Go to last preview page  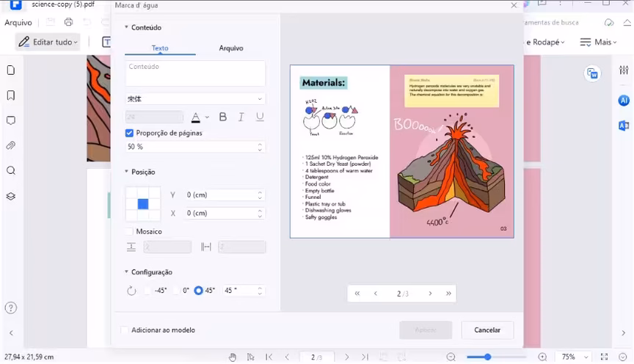click(x=448, y=294)
